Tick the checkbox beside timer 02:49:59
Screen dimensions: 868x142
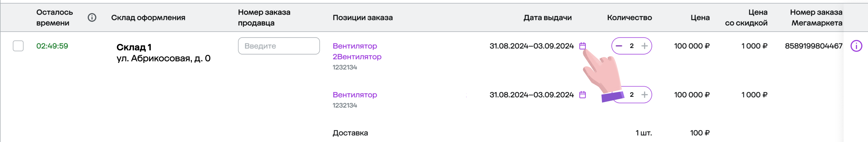click(x=18, y=46)
